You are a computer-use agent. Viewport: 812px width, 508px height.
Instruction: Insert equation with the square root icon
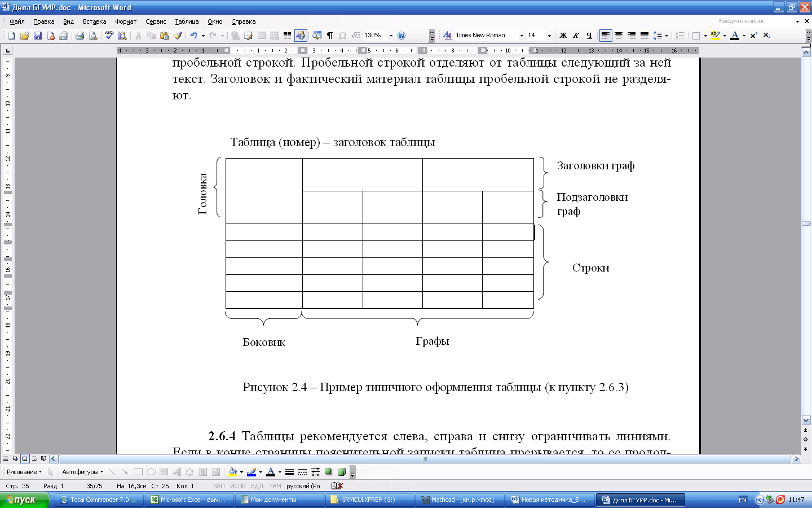point(355,36)
